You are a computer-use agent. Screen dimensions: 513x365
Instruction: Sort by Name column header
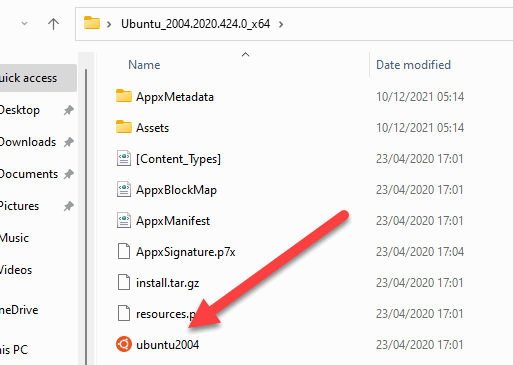click(x=144, y=65)
